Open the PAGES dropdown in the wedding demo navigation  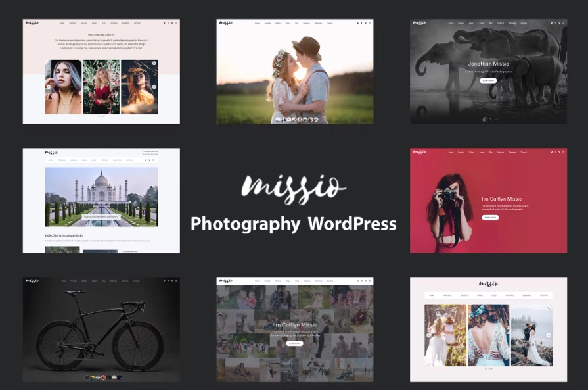click(x=287, y=23)
